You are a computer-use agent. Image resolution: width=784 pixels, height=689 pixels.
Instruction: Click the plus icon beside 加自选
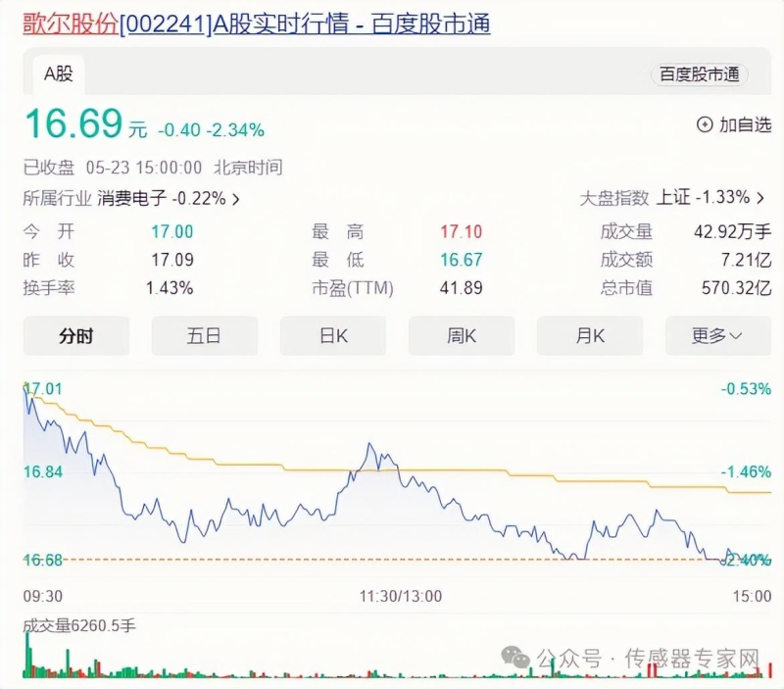click(x=705, y=124)
